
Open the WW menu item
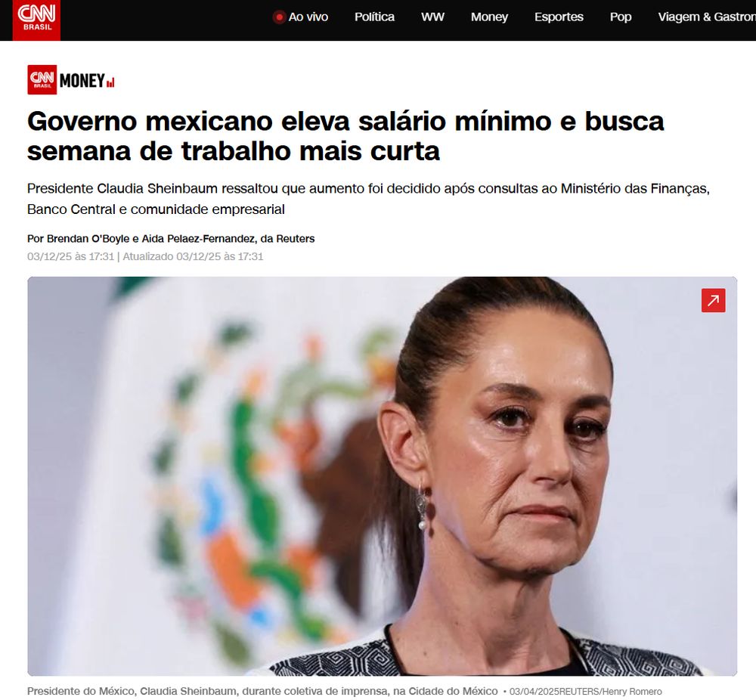(432, 17)
